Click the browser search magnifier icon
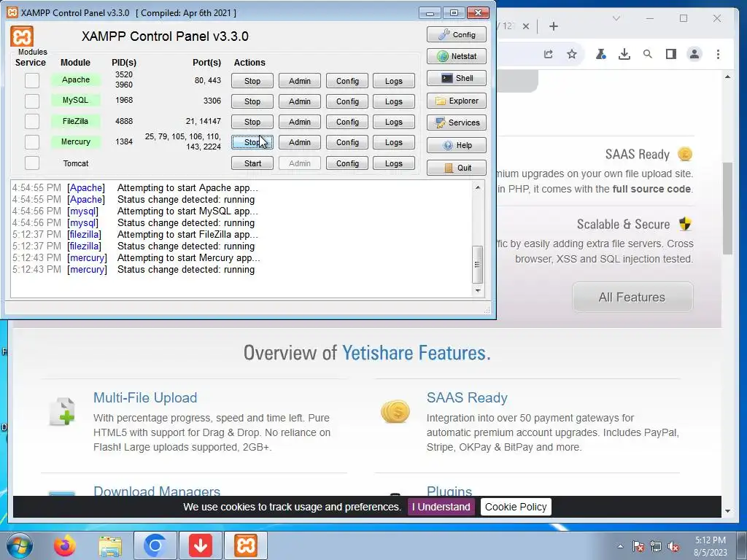The image size is (747, 560). click(648, 54)
